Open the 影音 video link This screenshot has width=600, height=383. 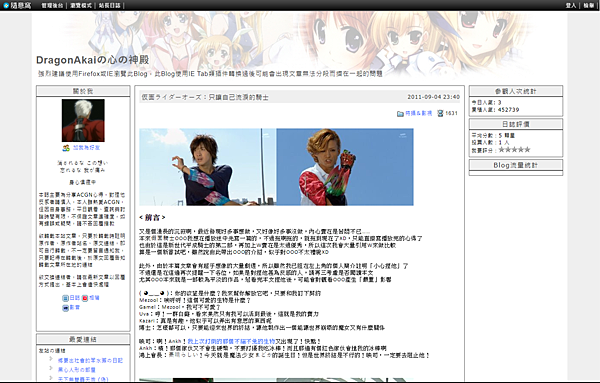(x=75, y=307)
